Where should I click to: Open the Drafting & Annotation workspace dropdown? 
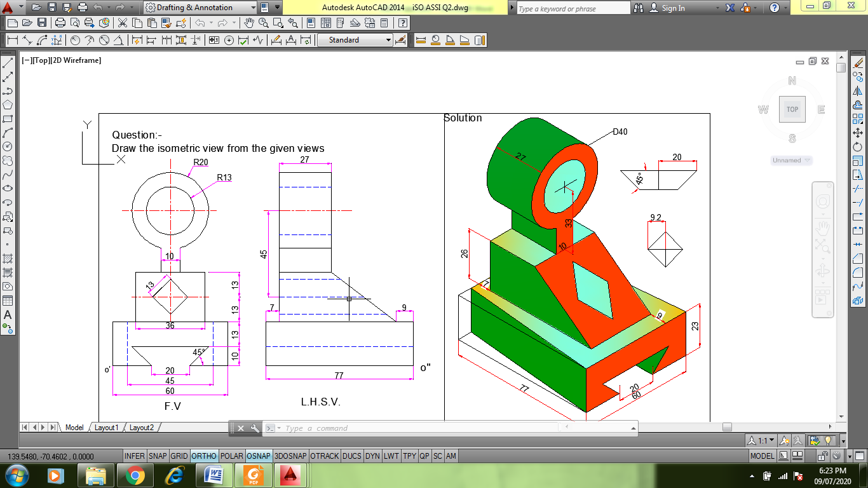coord(254,8)
